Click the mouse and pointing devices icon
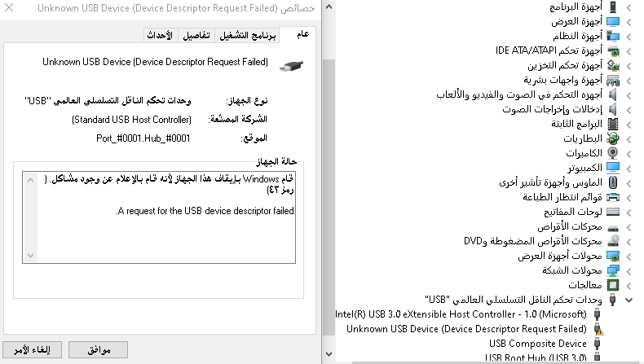The width and height of the screenshot is (644, 364). 613,182
